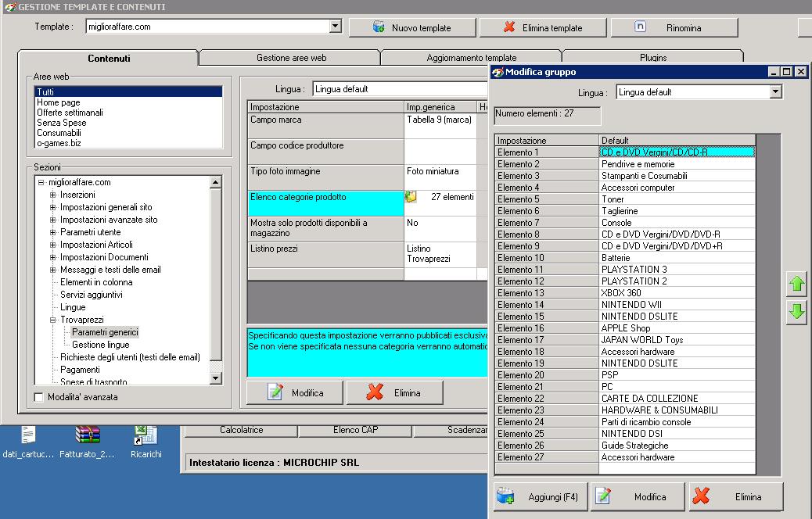This screenshot has width=812, height=519.
Task: Switch to the Contenuti tab
Action: click(109, 58)
